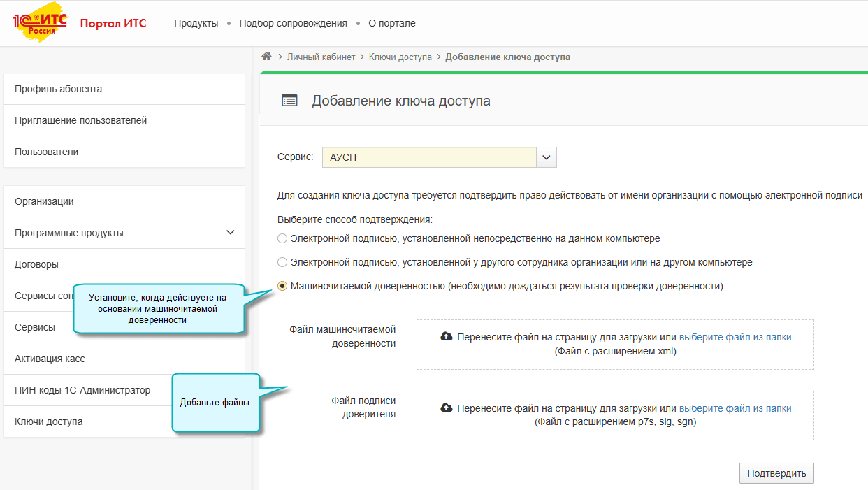Image resolution: width=868 pixels, height=490 pixels.
Task: Click the Ключи доступа breadcrumb link
Action: 400,57
